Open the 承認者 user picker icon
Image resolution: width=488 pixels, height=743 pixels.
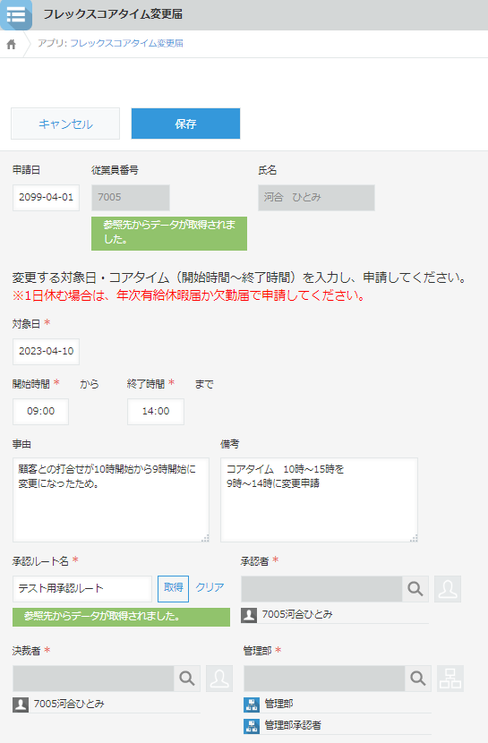448,589
